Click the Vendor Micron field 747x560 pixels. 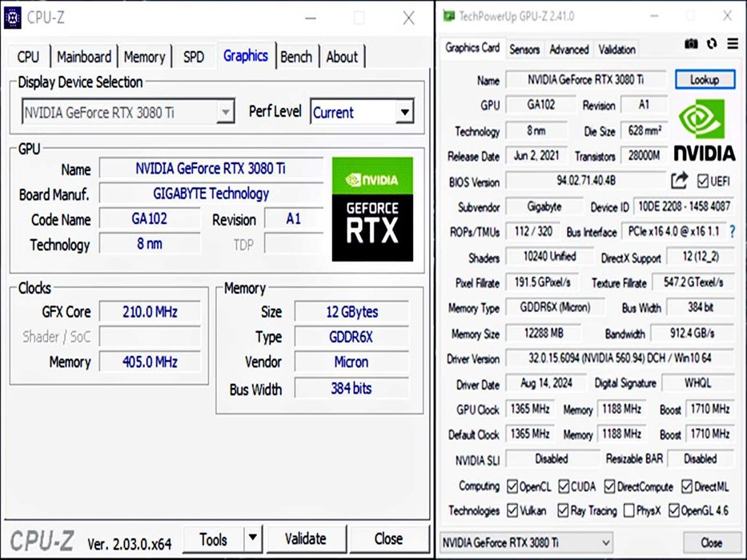coord(351,362)
